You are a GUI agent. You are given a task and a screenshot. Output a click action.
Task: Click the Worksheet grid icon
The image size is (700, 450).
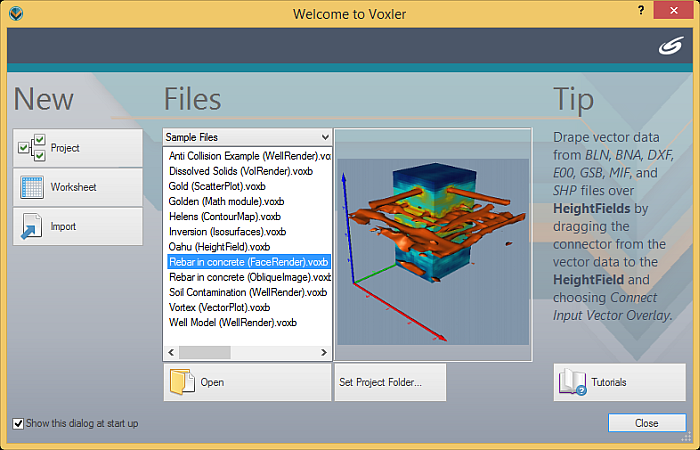click(x=32, y=187)
